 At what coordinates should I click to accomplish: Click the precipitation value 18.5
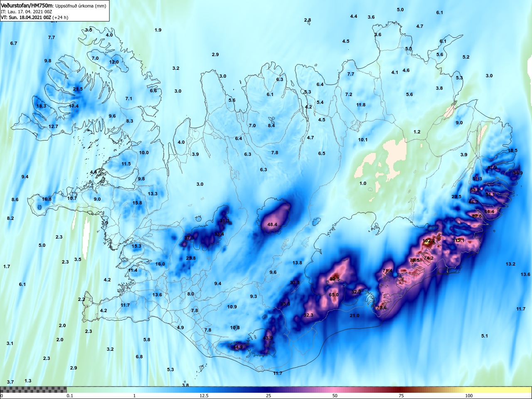coord(512,150)
